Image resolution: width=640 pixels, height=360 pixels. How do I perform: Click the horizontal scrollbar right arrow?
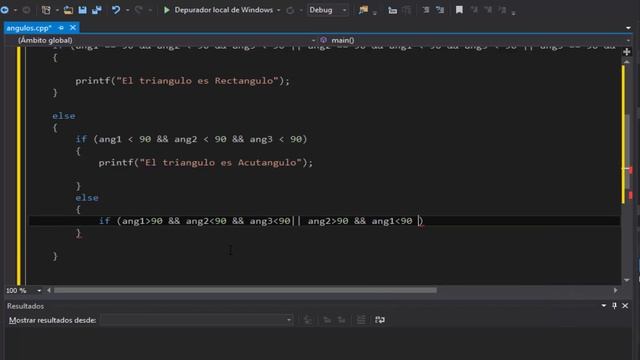pos(616,290)
